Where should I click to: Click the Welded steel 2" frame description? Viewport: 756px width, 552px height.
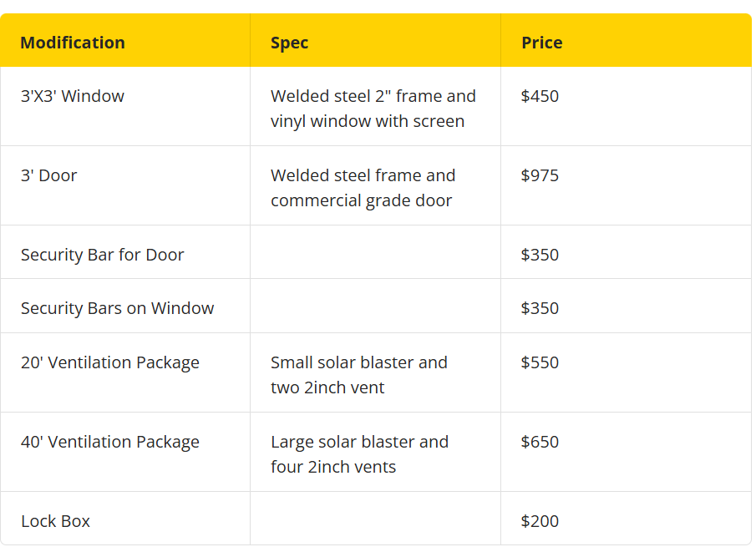[x=373, y=109]
